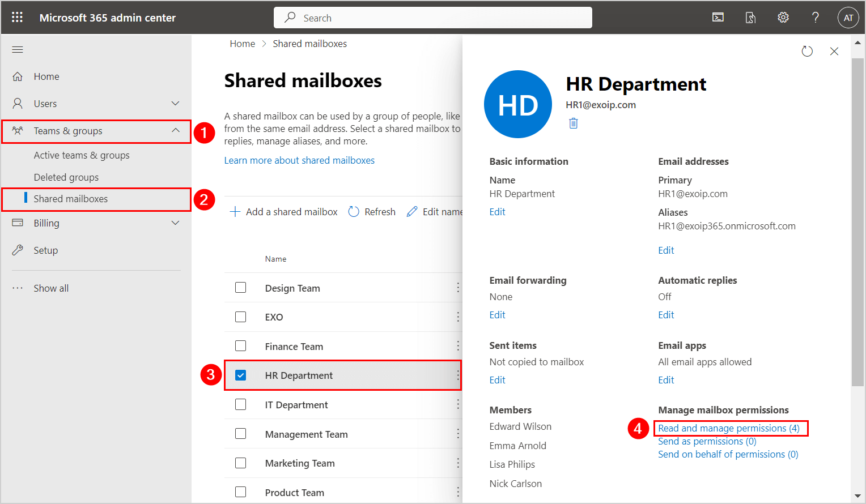Open Send as permissions (0)

click(707, 441)
